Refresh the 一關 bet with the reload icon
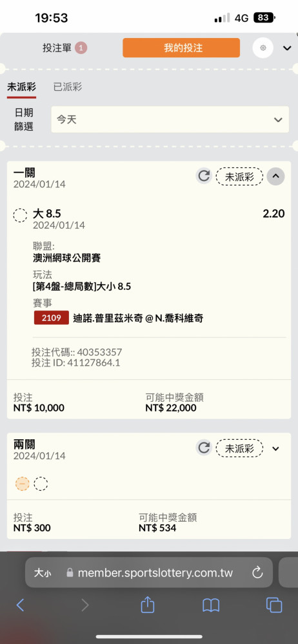The height and width of the screenshot is (644, 298). (x=204, y=176)
